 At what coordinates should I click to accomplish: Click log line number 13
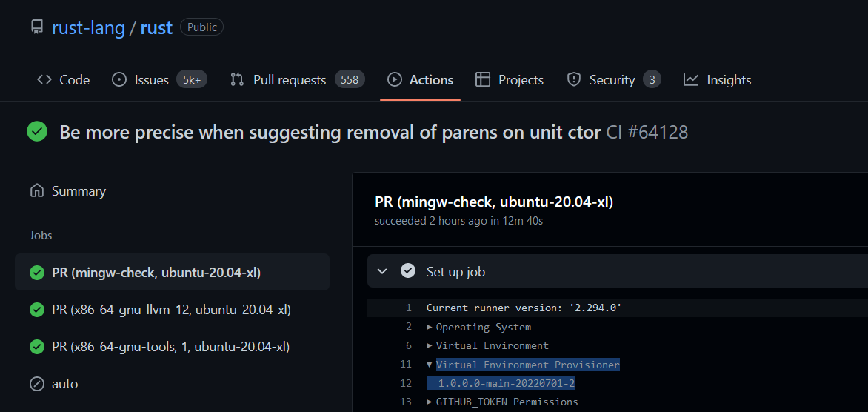pyautogui.click(x=406, y=402)
